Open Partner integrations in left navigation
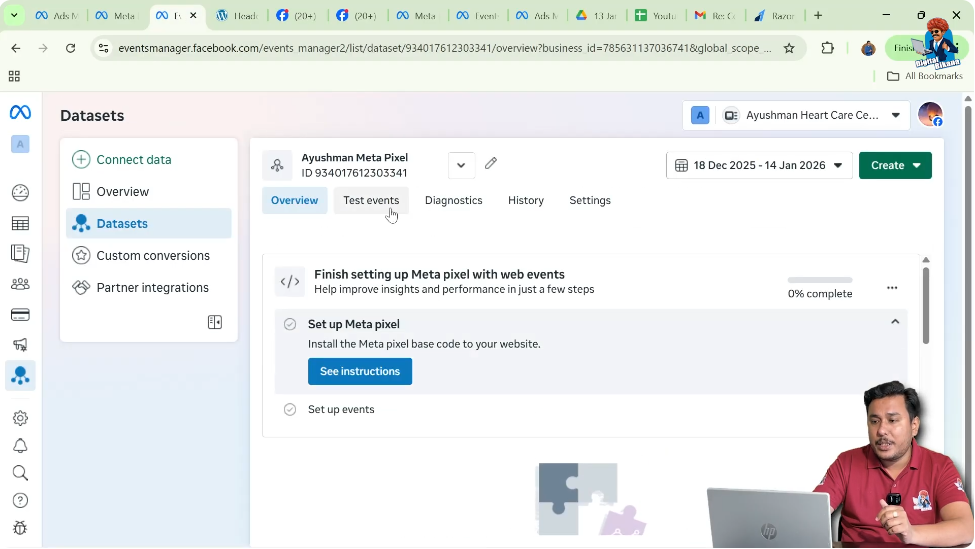Image resolution: width=975 pixels, height=549 pixels. pyautogui.click(x=149, y=287)
